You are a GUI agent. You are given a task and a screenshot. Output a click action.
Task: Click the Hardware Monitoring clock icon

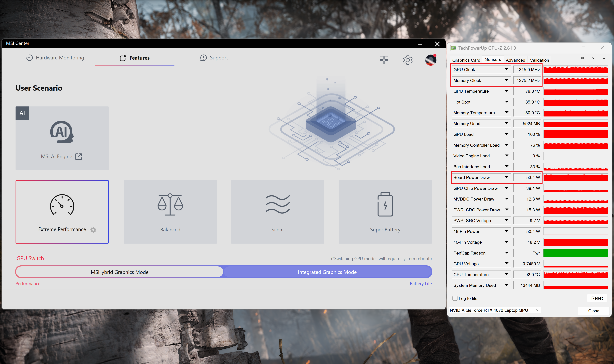coord(29,58)
